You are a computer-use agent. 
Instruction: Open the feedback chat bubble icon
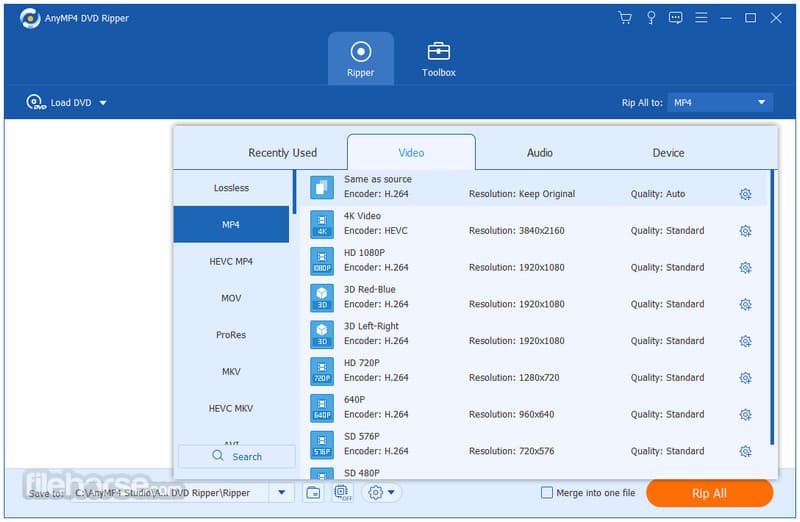pos(675,18)
